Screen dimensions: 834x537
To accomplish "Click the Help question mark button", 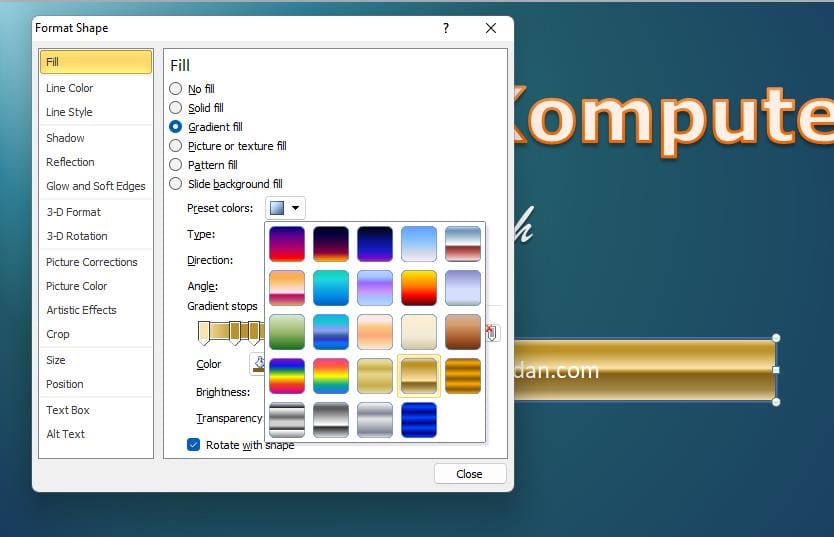I will point(446,28).
